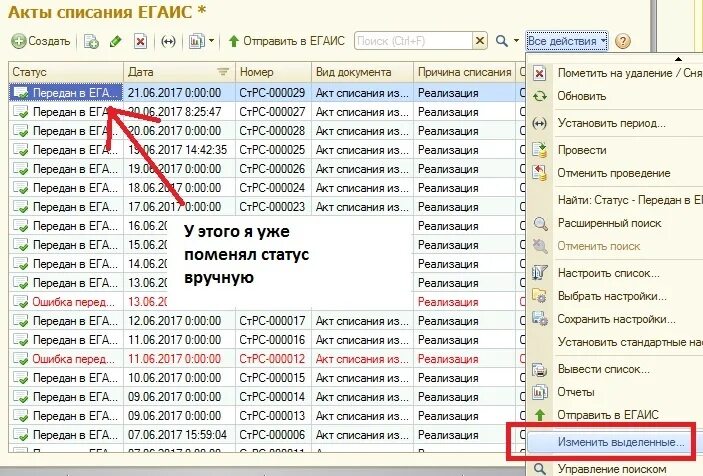Viewport: 703px width, 476px height.
Task: Click cell СтРС-000026 in Номер column
Action: [x=272, y=169]
